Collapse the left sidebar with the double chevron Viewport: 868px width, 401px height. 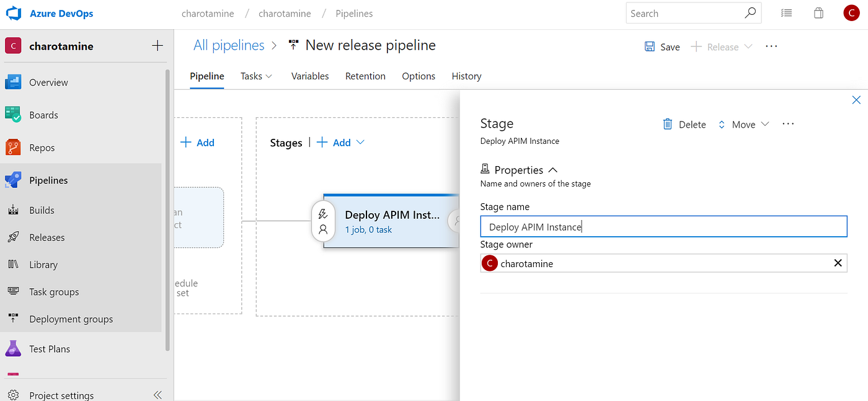(x=157, y=394)
